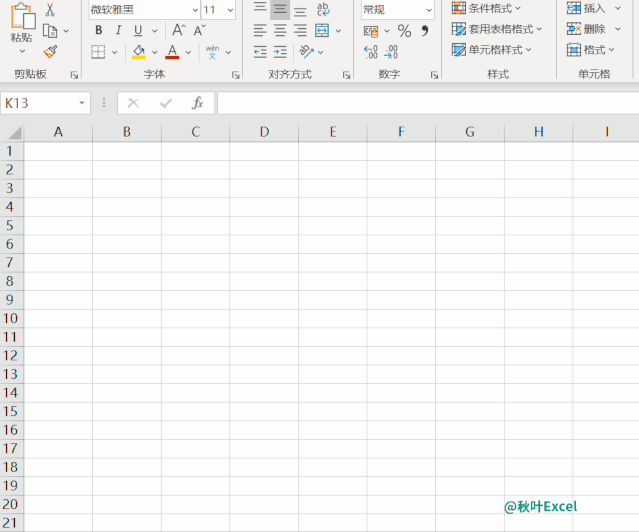The width and height of the screenshot is (639, 532).
Task: Open 对齐方式 alignment dialog launcher
Action: click(346, 75)
